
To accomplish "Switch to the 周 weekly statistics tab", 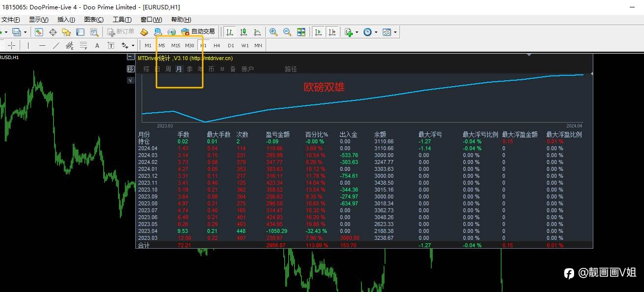I will click(x=168, y=69).
